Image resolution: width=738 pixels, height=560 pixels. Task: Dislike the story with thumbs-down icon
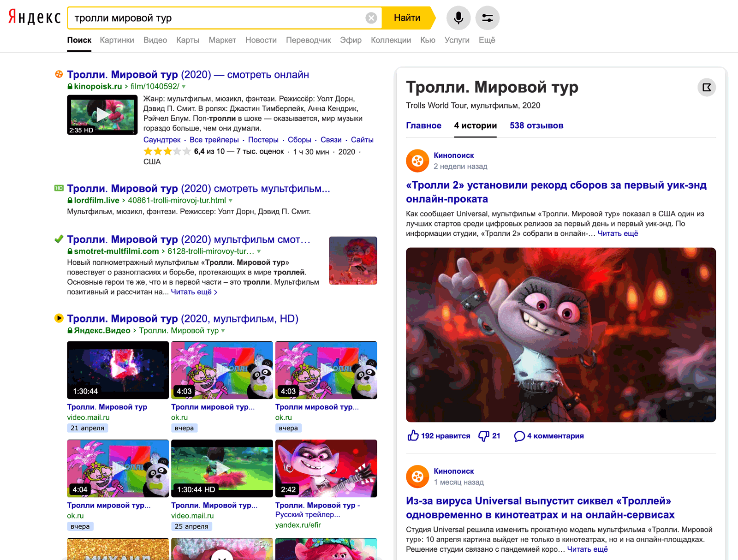coord(484,436)
